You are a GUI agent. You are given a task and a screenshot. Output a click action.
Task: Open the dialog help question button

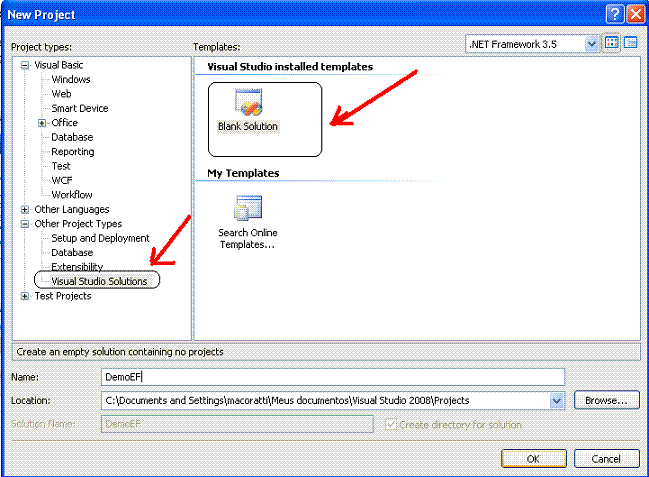pyautogui.click(x=615, y=14)
